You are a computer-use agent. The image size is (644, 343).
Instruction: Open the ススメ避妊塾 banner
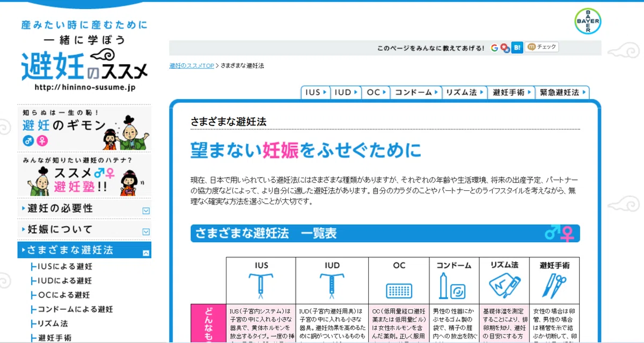pyautogui.click(x=84, y=175)
